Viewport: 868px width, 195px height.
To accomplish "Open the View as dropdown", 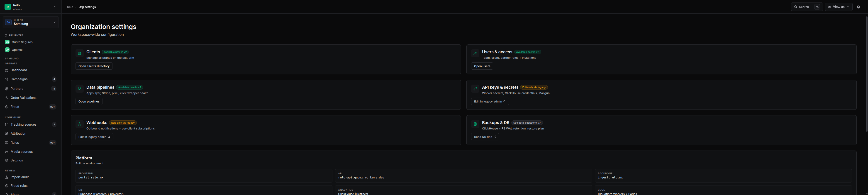I will (839, 7).
